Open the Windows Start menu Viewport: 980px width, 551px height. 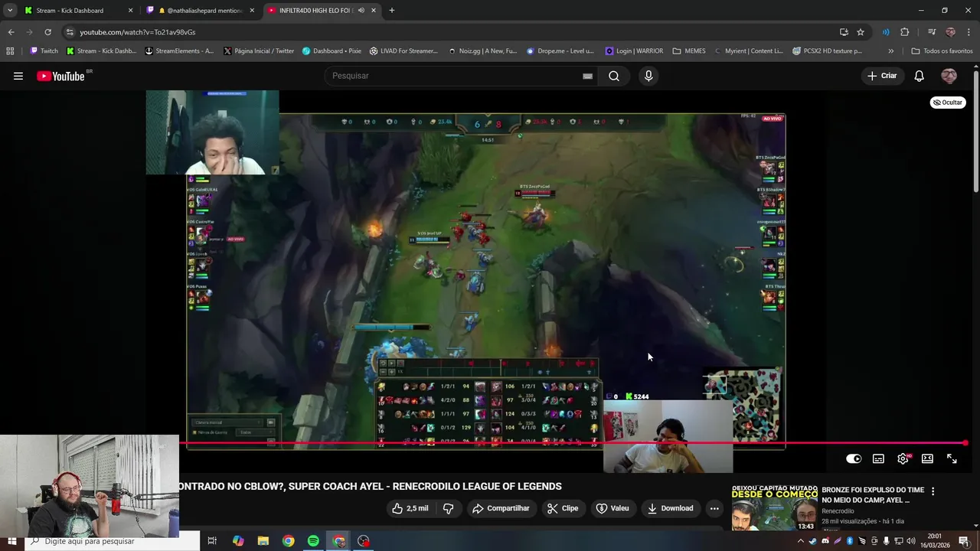tap(11, 541)
